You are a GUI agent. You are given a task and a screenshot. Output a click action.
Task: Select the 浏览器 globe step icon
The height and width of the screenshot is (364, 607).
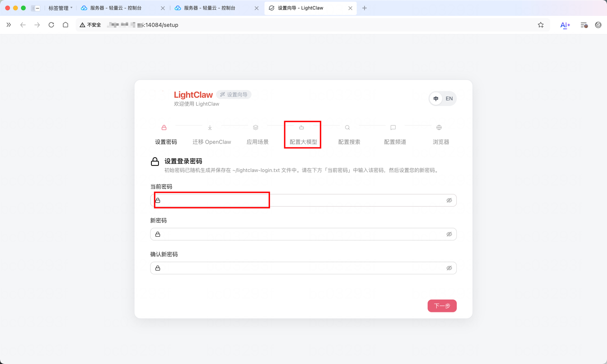pos(438,127)
